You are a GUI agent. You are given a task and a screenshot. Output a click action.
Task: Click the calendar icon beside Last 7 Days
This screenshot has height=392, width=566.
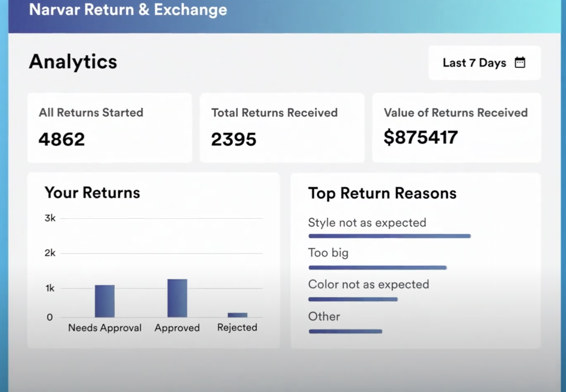click(520, 62)
